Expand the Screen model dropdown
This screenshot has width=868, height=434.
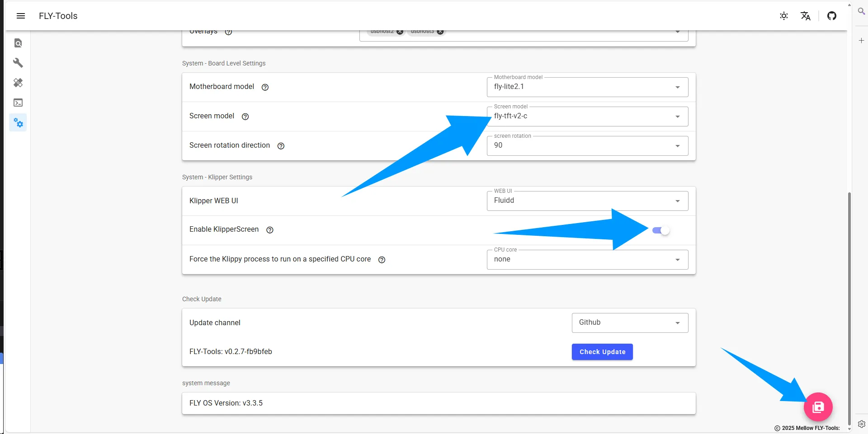587,117
